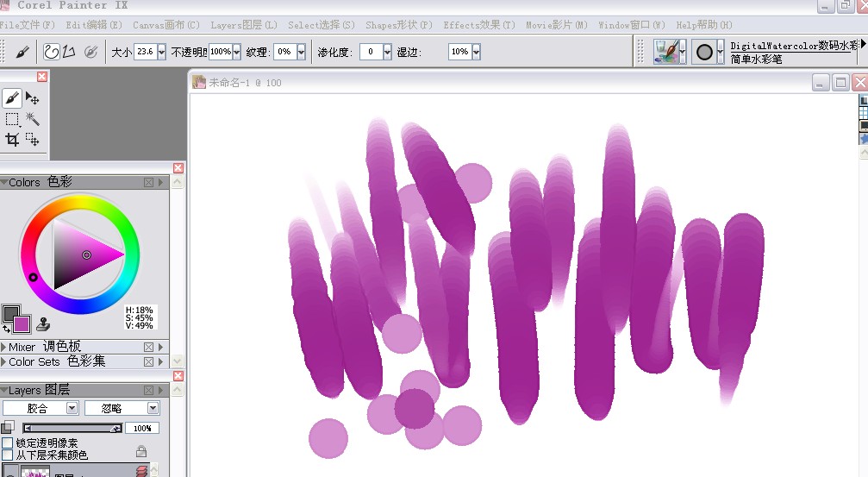Image resolution: width=868 pixels, height=477 pixels.
Task: Click the purple main color swatch
Action: point(22,324)
